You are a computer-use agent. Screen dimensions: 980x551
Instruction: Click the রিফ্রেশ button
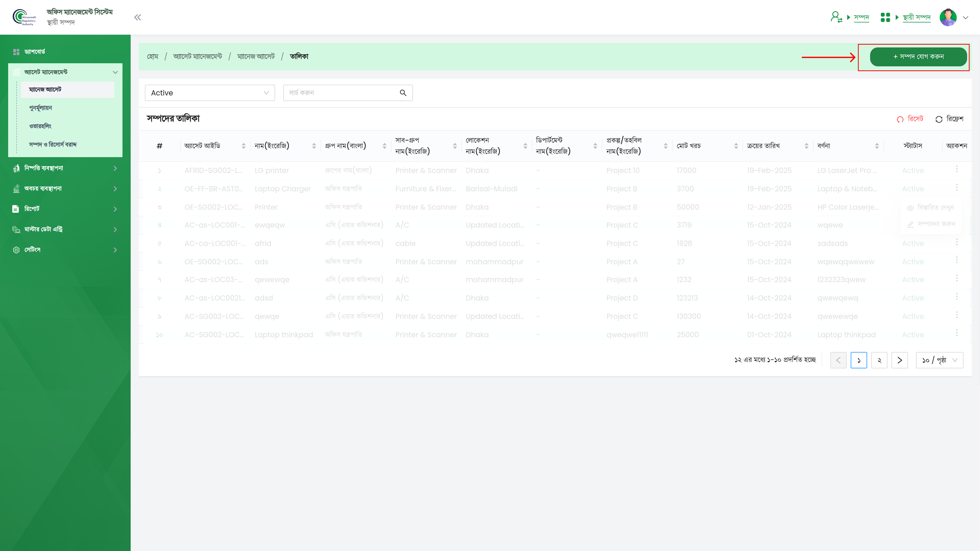point(949,119)
